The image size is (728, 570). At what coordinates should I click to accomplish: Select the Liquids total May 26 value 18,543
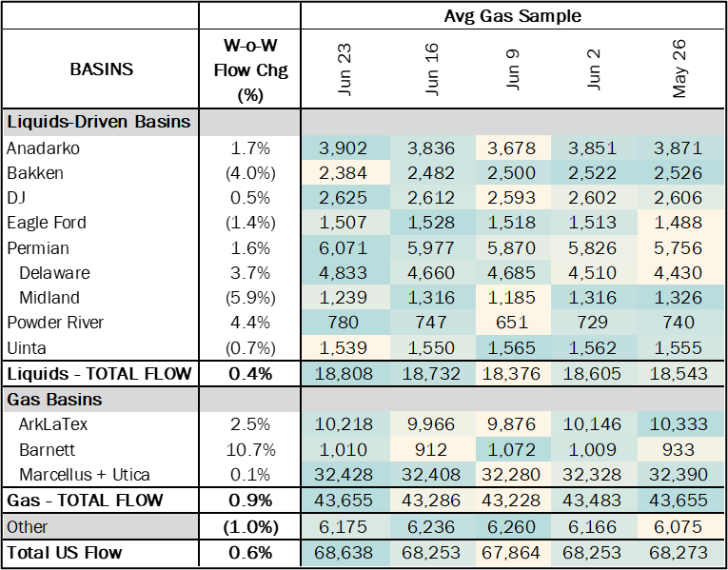pos(679,373)
